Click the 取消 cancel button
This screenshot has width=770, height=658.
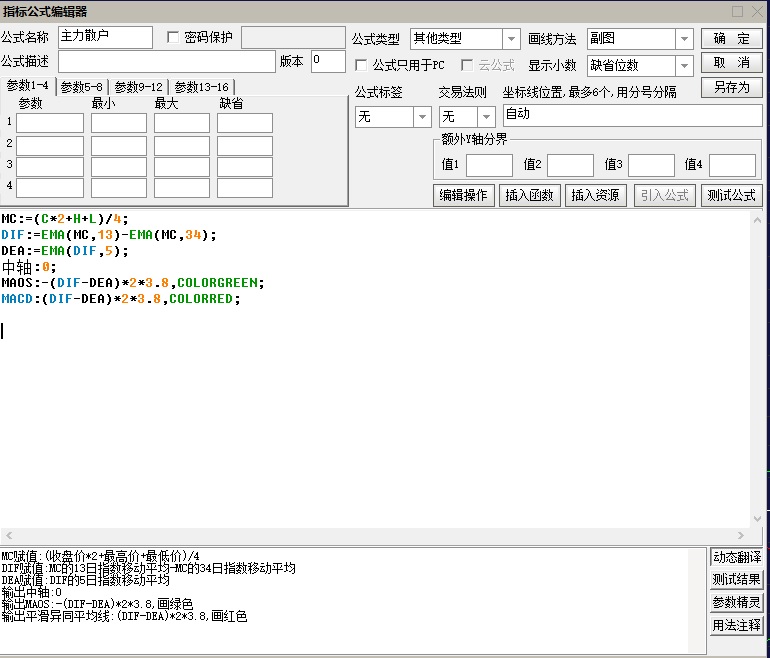731,63
